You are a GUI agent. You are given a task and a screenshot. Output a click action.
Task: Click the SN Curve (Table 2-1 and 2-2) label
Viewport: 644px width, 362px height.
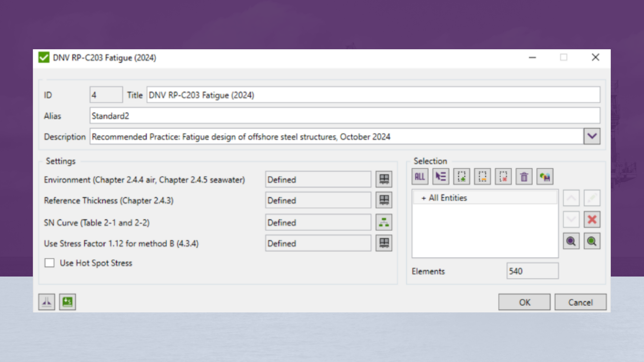click(97, 223)
